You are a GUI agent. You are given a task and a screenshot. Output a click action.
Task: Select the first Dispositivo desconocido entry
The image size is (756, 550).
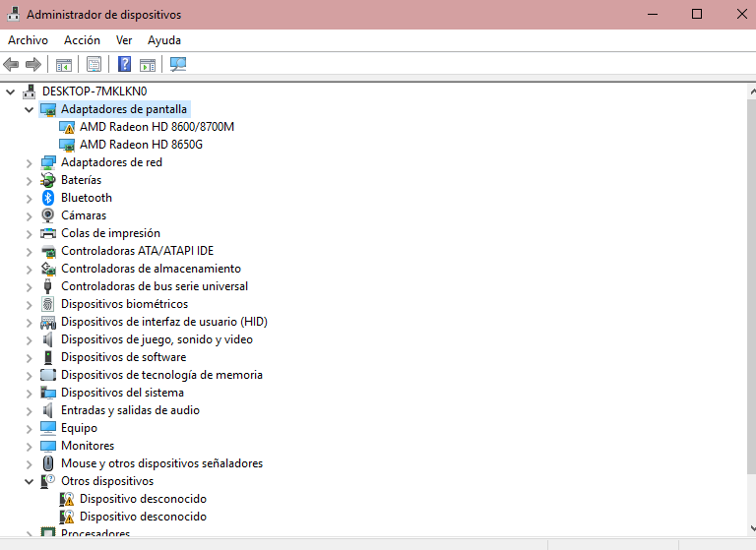pyautogui.click(x=143, y=499)
